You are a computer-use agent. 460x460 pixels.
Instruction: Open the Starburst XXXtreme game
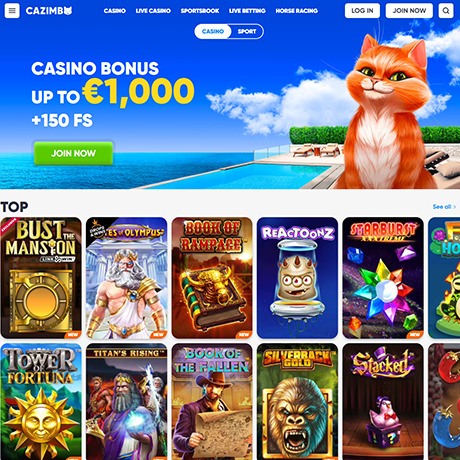click(383, 278)
